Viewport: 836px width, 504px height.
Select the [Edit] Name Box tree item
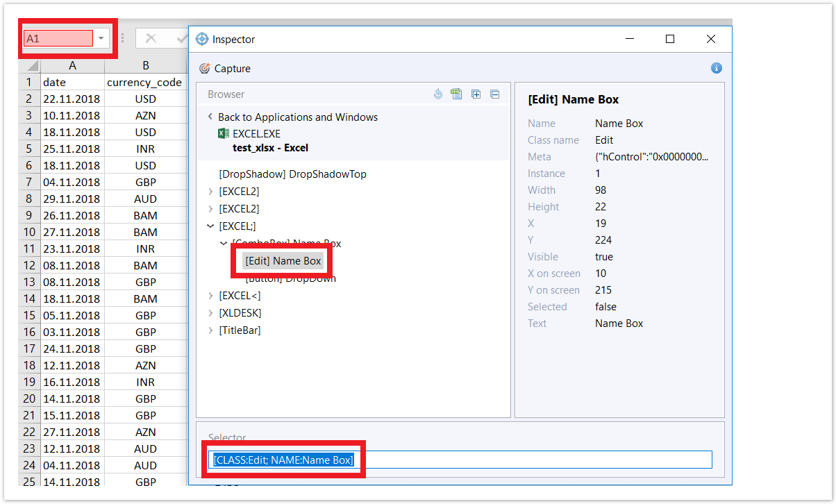(x=283, y=261)
